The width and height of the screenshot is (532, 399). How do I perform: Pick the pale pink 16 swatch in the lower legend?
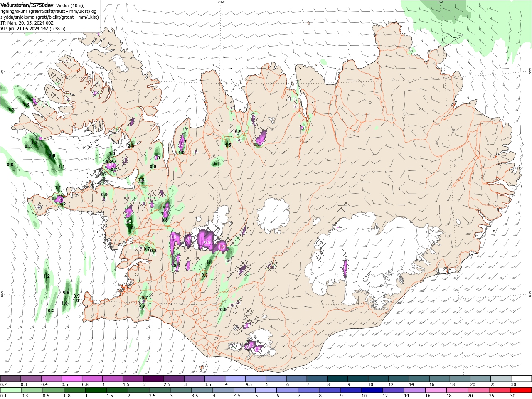(436, 391)
